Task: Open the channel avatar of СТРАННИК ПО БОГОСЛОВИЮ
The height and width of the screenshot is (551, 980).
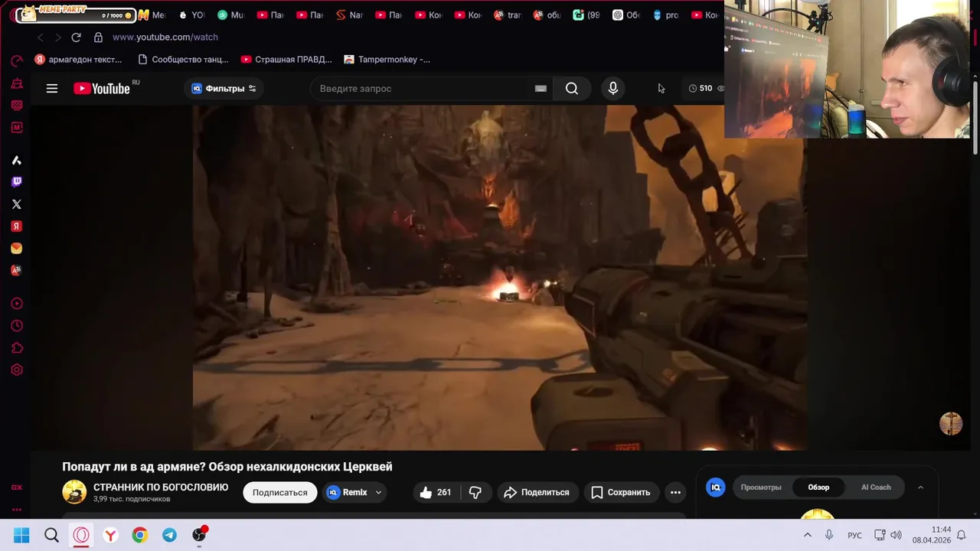Action: pyautogui.click(x=74, y=492)
